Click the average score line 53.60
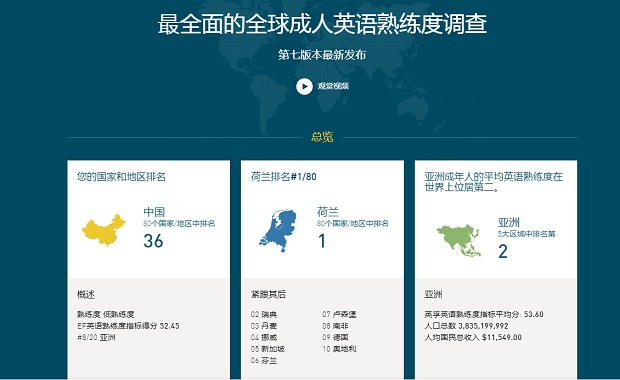 (x=484, y=314)
